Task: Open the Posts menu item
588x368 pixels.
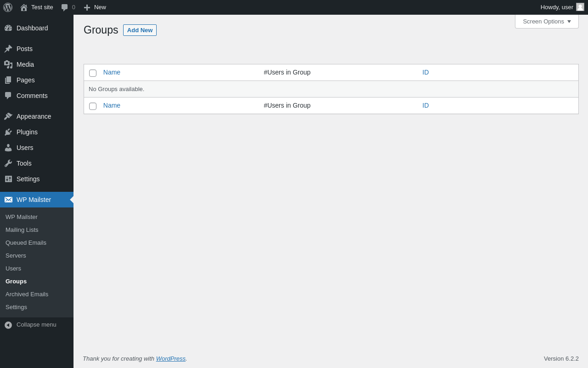Action: [37, 49]
